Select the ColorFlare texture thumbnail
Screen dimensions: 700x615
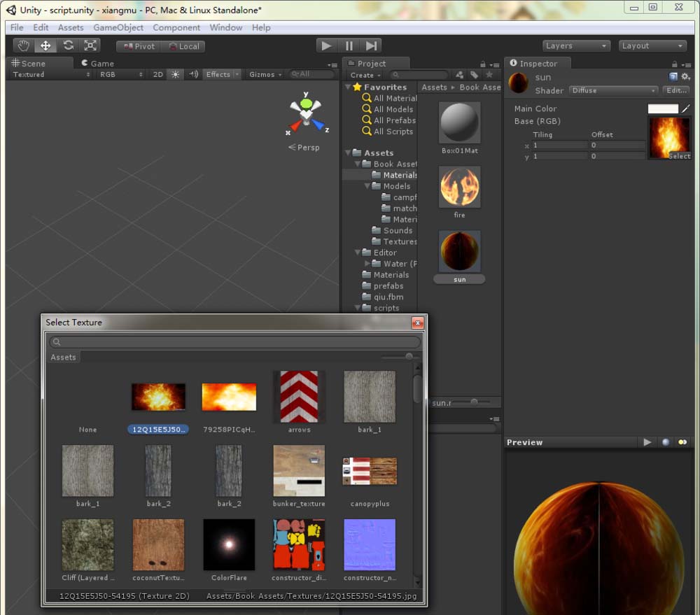pos(229,544)
